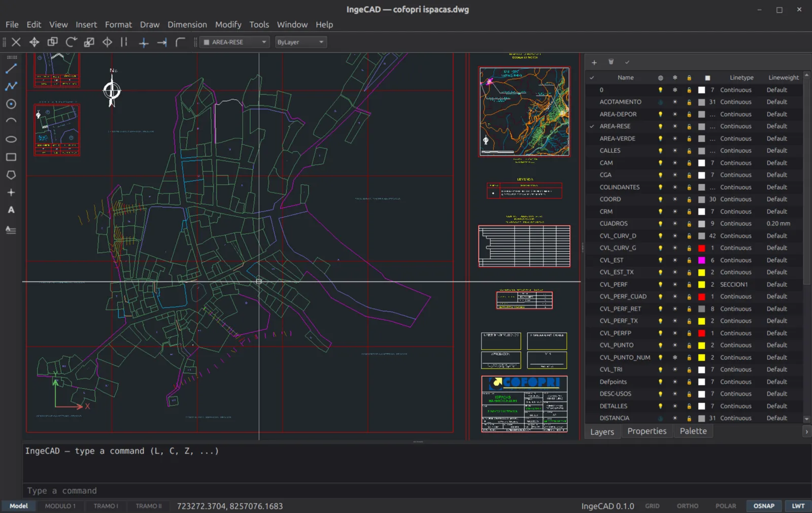
Task: Select the Fillet tool icon
Action: [180, 42]
